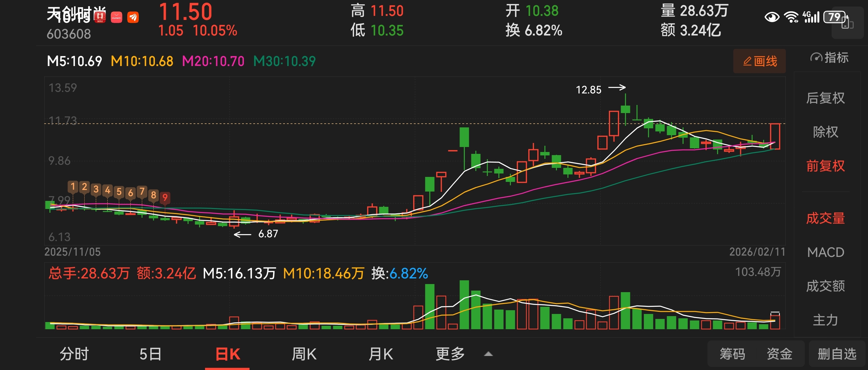Select 前复权 price adjustment option
Image resolution: width=868 pixels, height=370 pixels.
[x=825, y=166]
